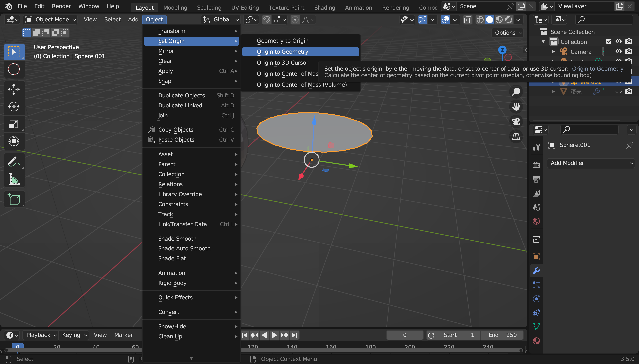Toggle proportional editing

(295, 19)
